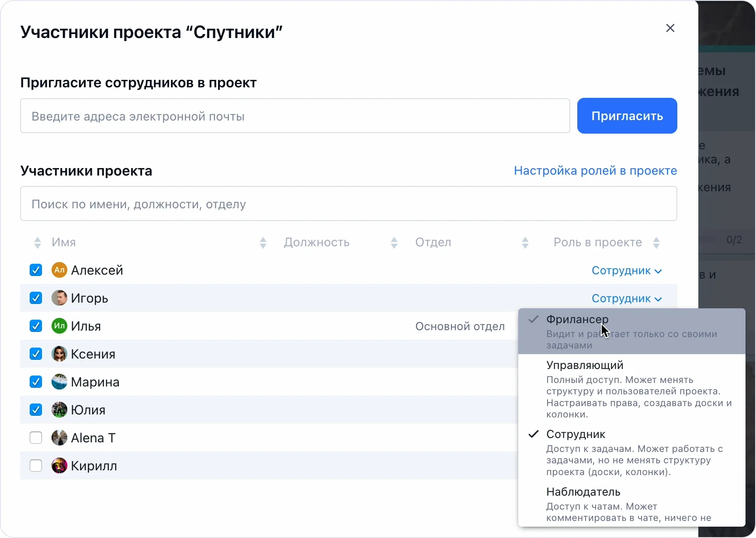Choose the Наблюдатель role option
The width and height of the screenshot is (756, 538).
pyautogui.click(x=583, y=492)
